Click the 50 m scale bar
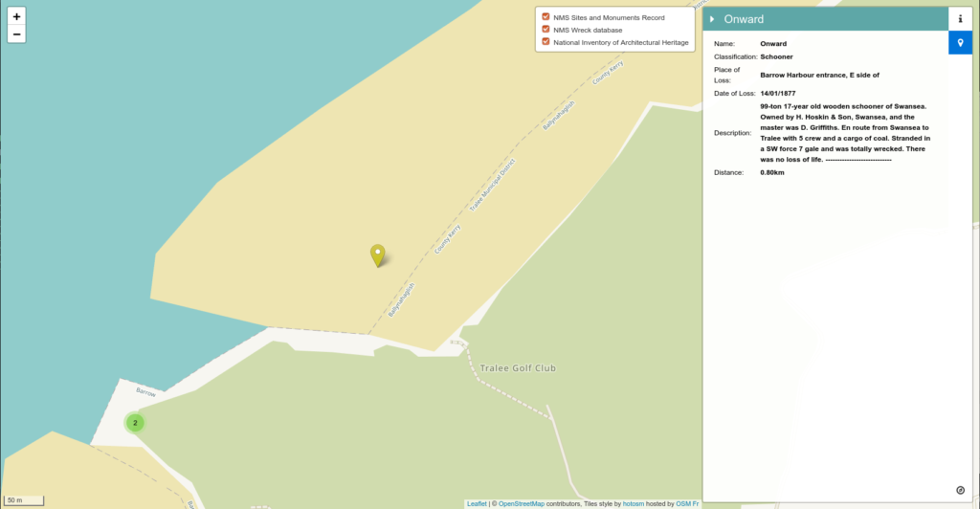Viewport: 980px width, 509px height. 25,500
